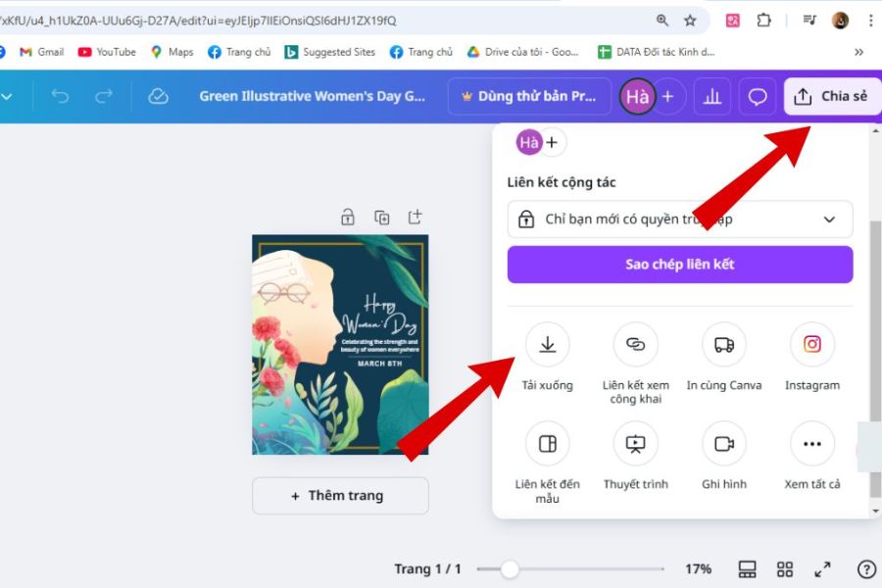Start Thuyết trình presentation mode
Viewport: 882px width, 588px height.
(x=635, y=444)
